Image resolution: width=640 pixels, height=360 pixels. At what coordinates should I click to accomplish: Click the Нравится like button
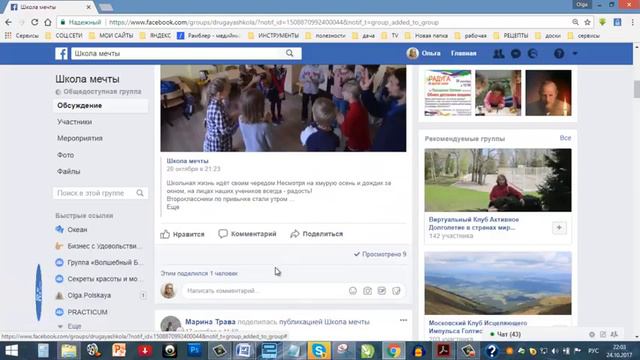click(182, 234)
